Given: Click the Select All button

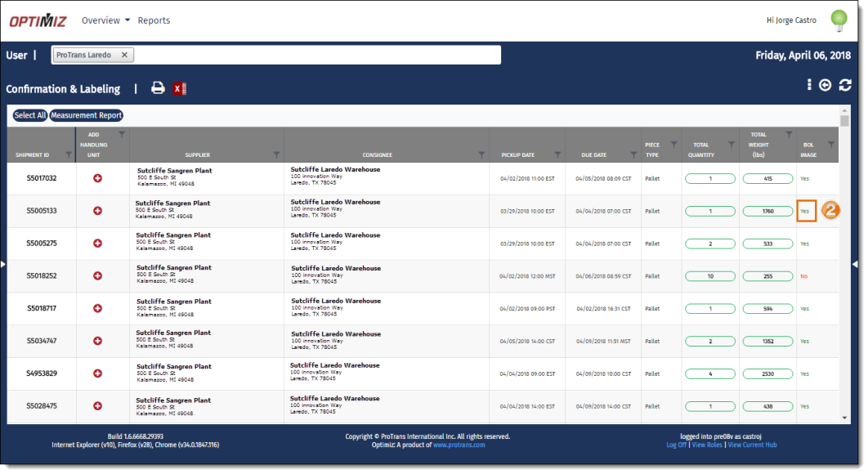Looking at the screenshot, I should click(30, 115).
